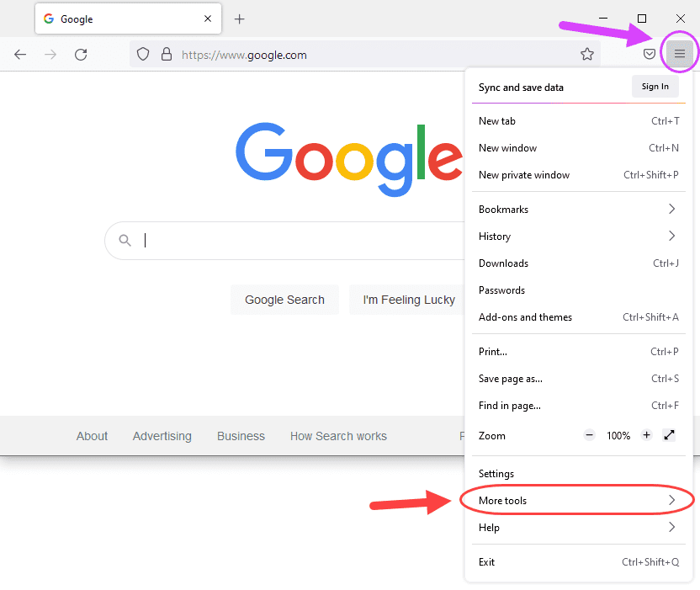Viewport: 700px width, 590px height.
Task: Bookmark this page with the star icon
Action: pyautogui.click(x=587, y=54)
